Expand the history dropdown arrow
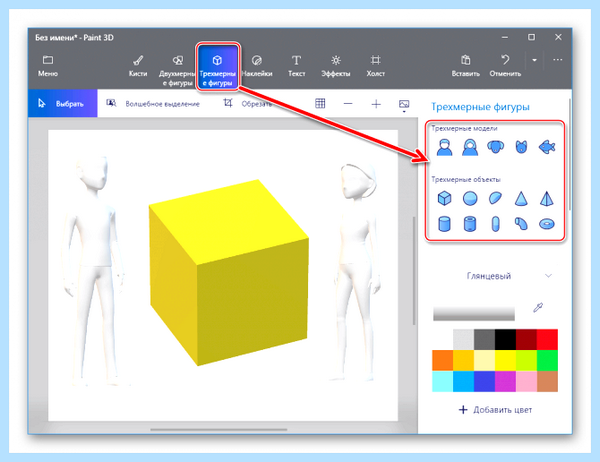600x462 pixels. (534, 60)
